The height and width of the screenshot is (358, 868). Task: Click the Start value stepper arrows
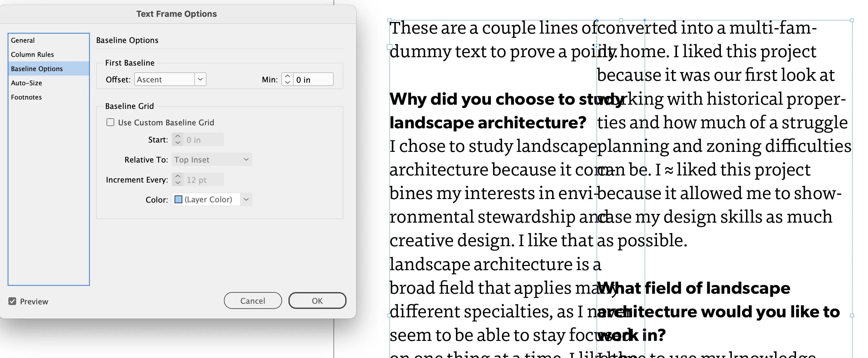(x=177, y=139)
